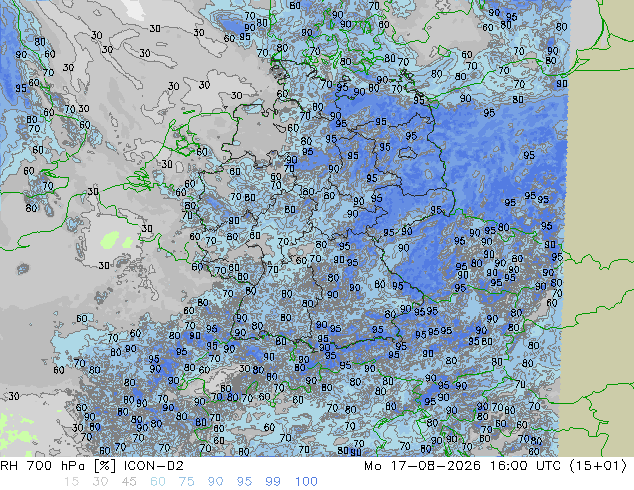
Task: Select legend value 15
Action: click(x=71, y=482)
